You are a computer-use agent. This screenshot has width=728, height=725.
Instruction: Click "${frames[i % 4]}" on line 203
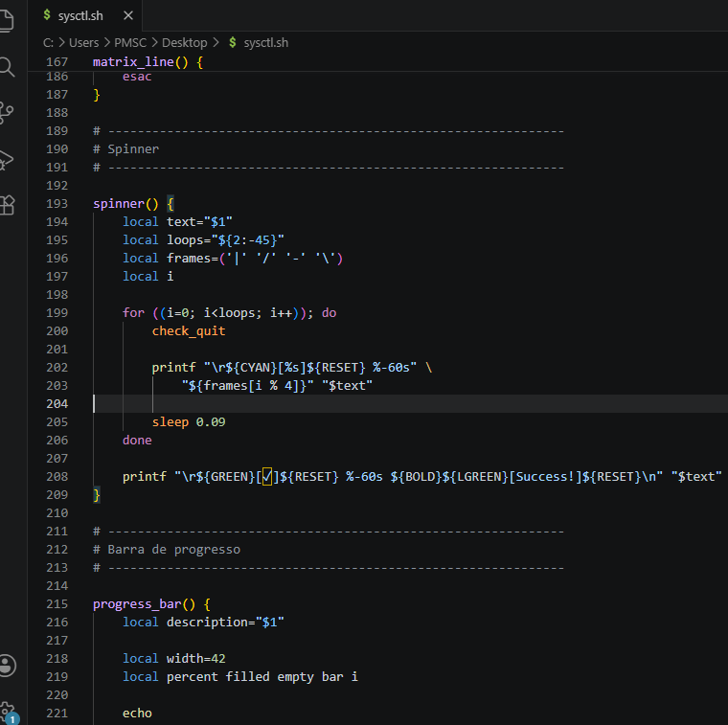click(x=247, y=386)
